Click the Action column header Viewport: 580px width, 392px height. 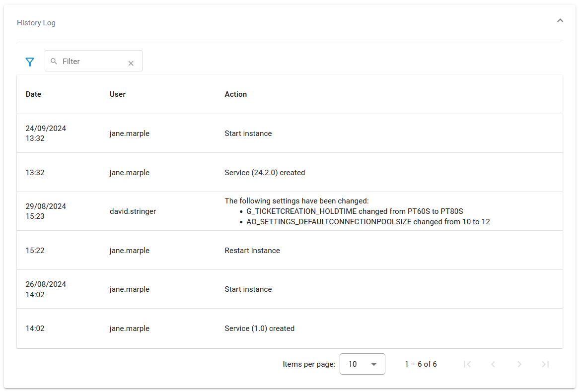[235, 94]
